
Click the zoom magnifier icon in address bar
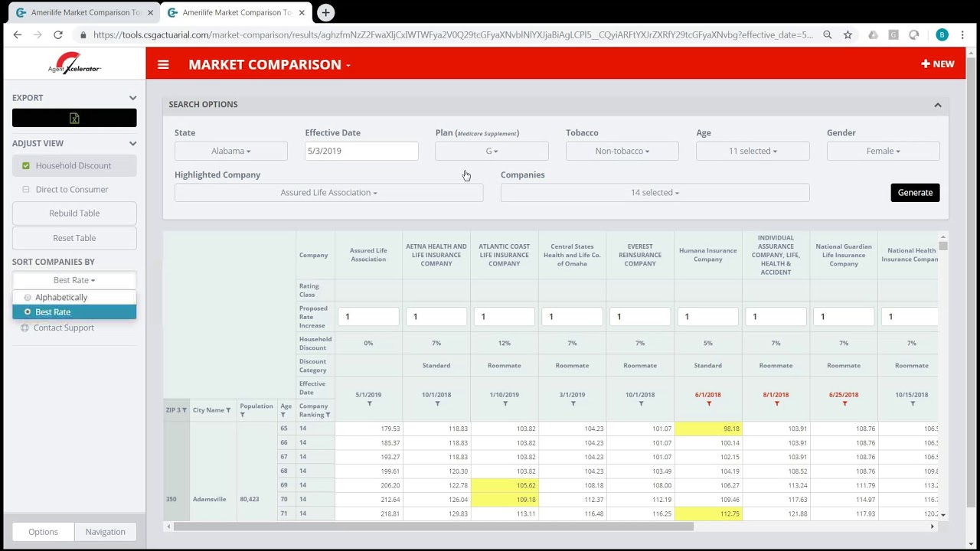tap(828, 34)
